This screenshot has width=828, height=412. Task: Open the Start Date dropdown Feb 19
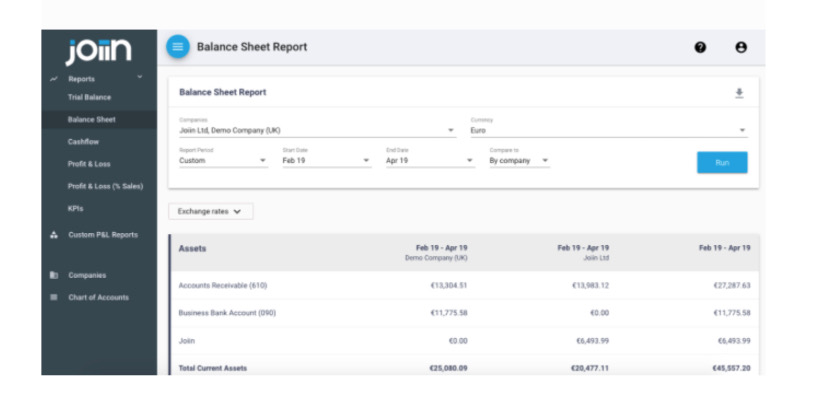tap(327, 160)
